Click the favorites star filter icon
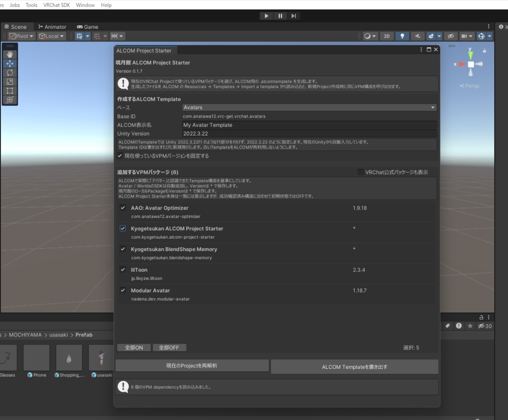 point(470,326)
